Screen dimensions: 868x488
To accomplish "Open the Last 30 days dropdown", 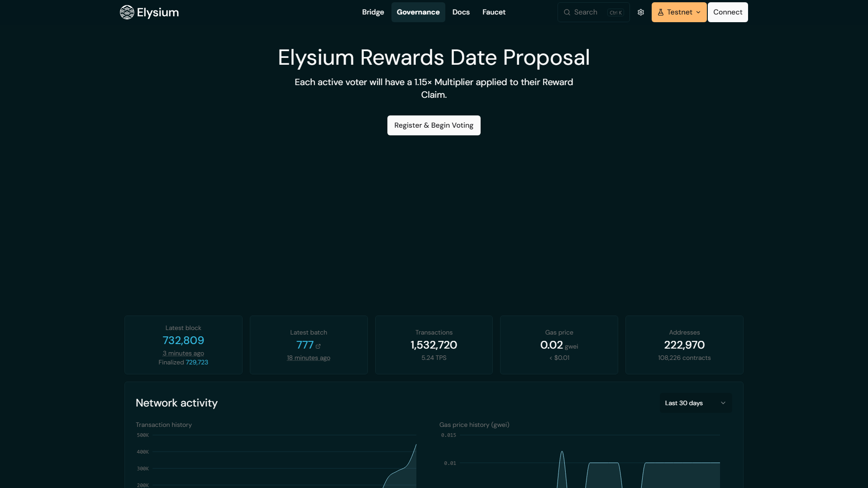I will [696, 403].
